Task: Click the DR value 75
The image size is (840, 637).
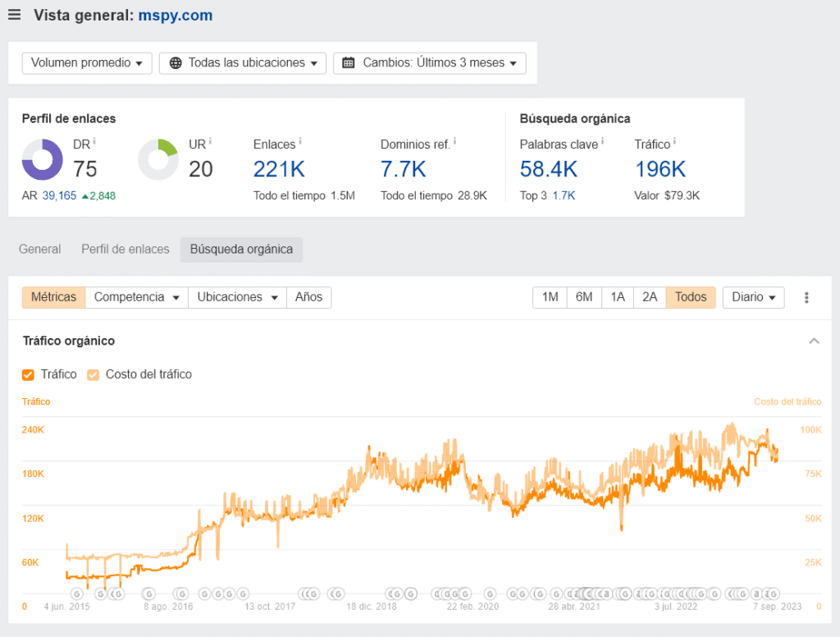Action: pos(85,169)
